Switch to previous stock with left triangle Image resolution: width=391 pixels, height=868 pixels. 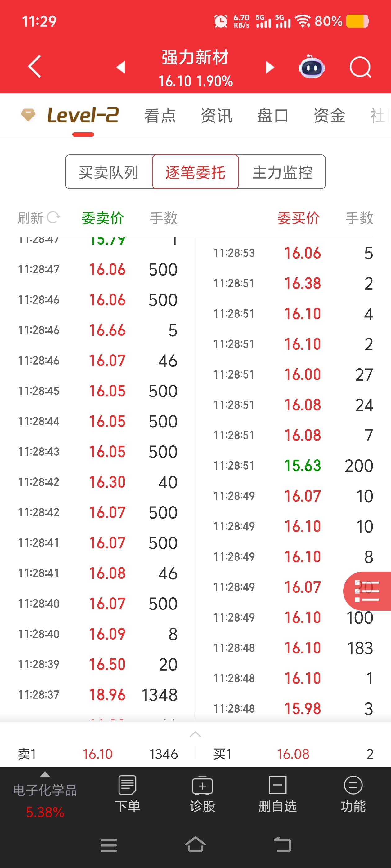pos(121,67)
